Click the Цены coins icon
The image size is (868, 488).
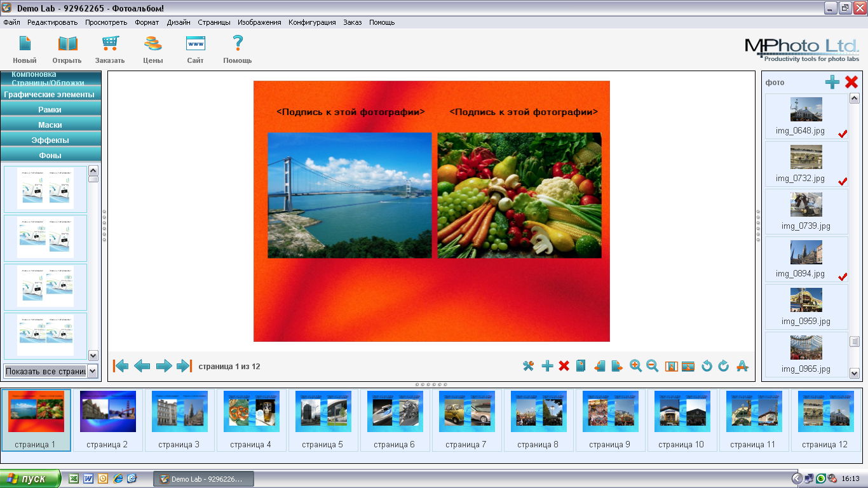pos(153,44)
